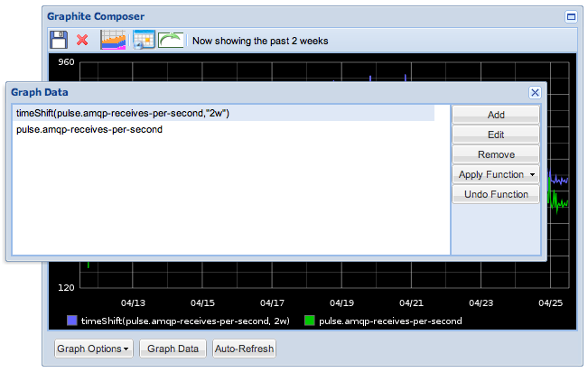Click the 04/17 x-axis date label
Screen dimensions: 588x372
click(272, 303)
